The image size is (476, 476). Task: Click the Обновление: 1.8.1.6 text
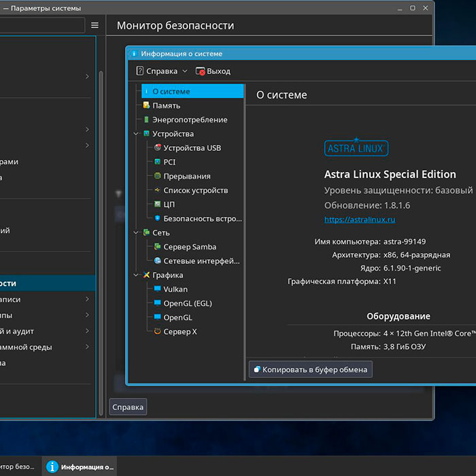pyautogui.click(x=367, y=205)
